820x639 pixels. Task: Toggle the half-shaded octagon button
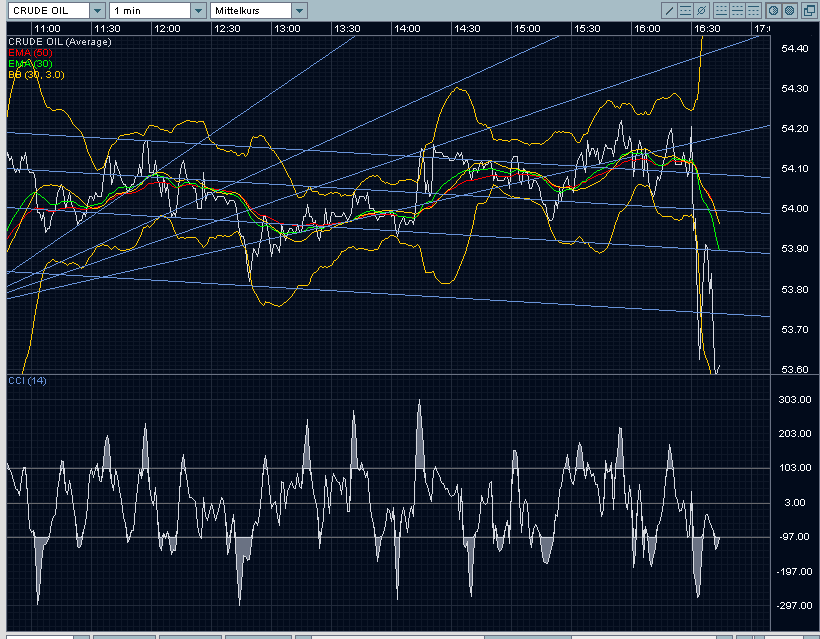(773, 10)
